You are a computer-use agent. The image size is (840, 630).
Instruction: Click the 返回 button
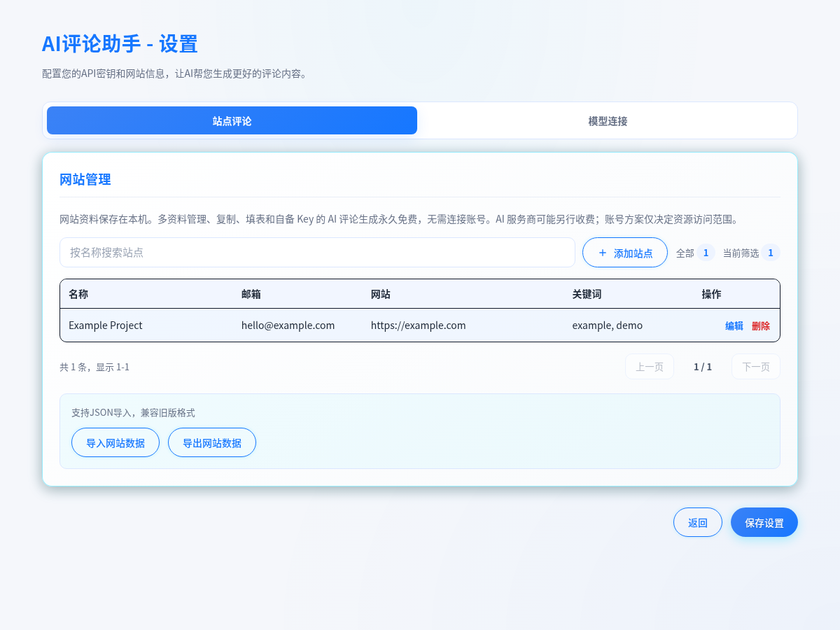pyautogui.click(x=698, y=522)
